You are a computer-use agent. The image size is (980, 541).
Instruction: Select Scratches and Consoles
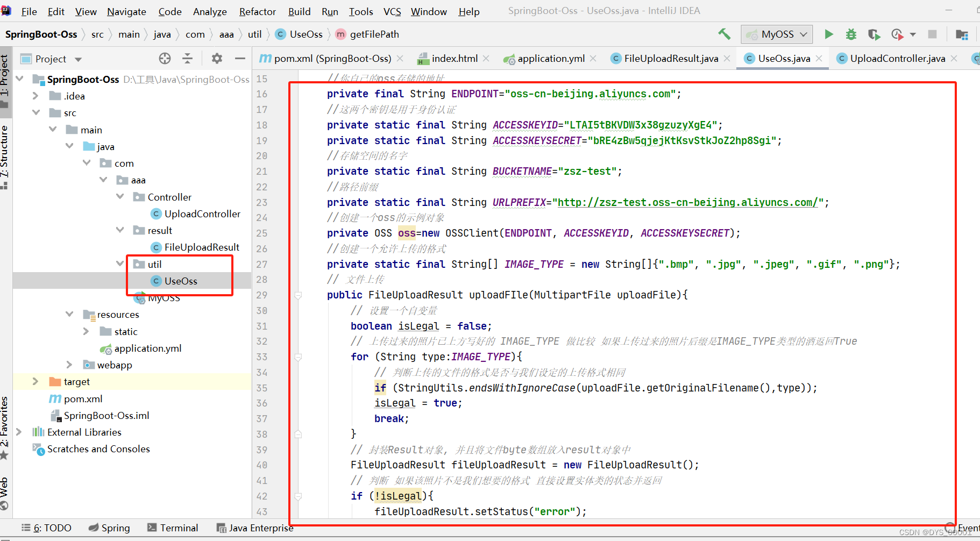coord(98,449)
